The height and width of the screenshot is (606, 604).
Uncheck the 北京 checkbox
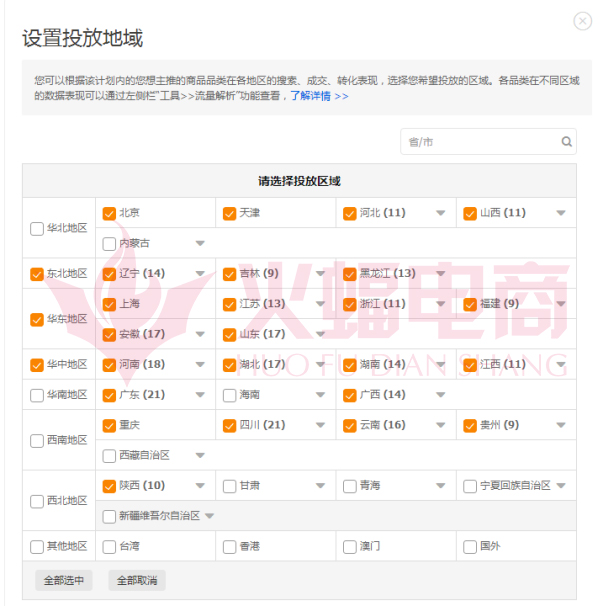pyautogui.click(x=109, y=213)
